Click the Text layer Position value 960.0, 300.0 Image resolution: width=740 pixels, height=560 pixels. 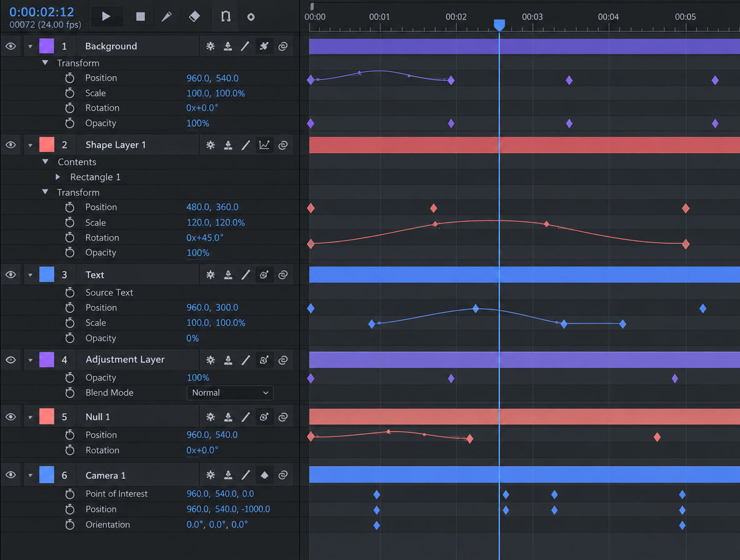212,307
